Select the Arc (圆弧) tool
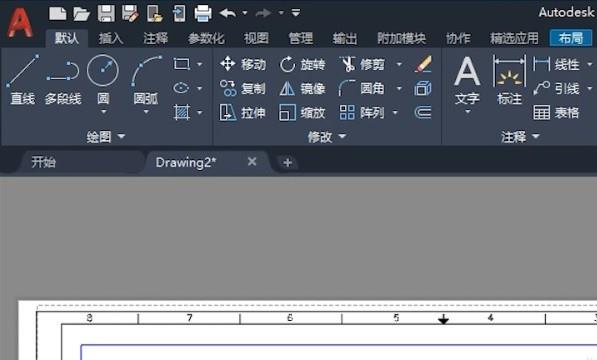 click(x=146, y=79)
